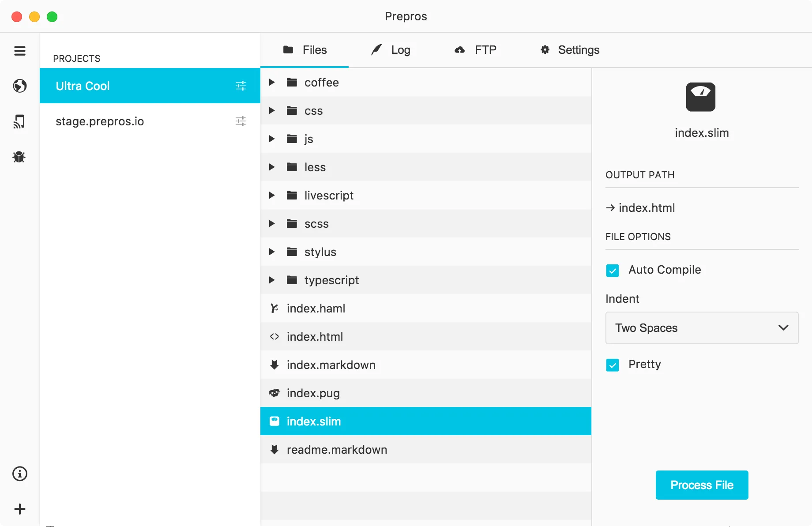Uncheck the Pretty option
Screen dimensions: 812x527
click(613, 365)
